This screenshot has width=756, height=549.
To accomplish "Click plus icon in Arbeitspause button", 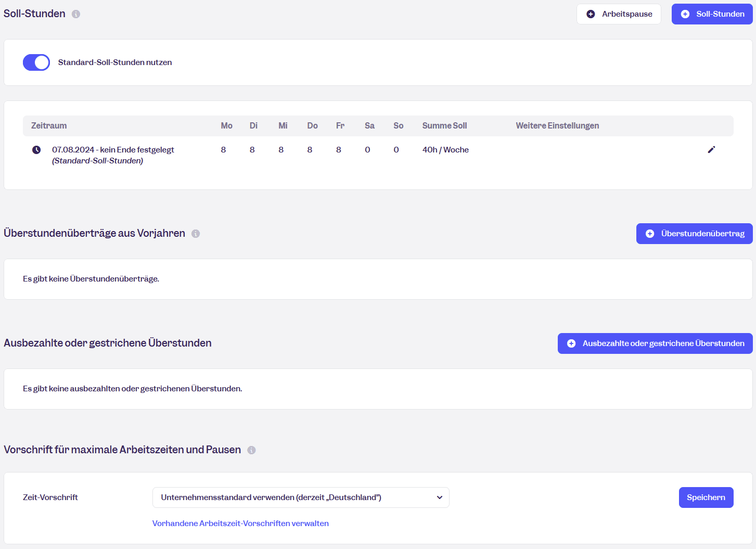I will [591, 14].
